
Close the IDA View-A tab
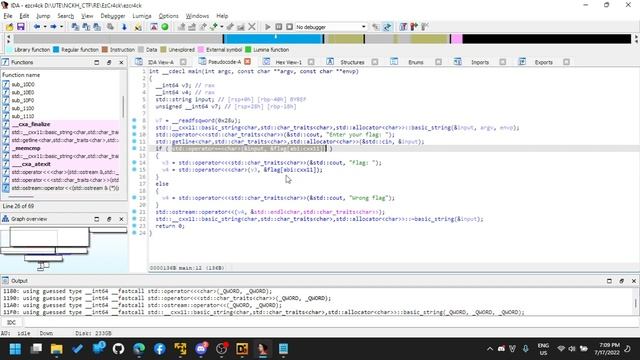pos(183,62)
